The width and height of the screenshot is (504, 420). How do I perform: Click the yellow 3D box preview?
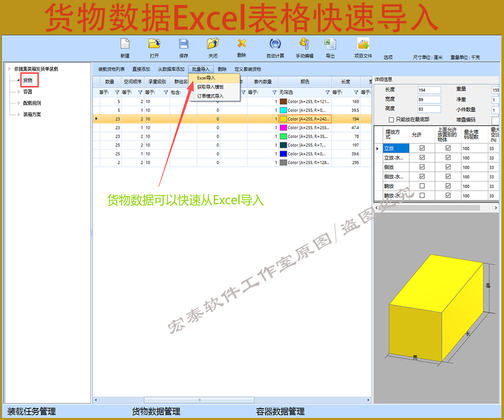[436, 308]
